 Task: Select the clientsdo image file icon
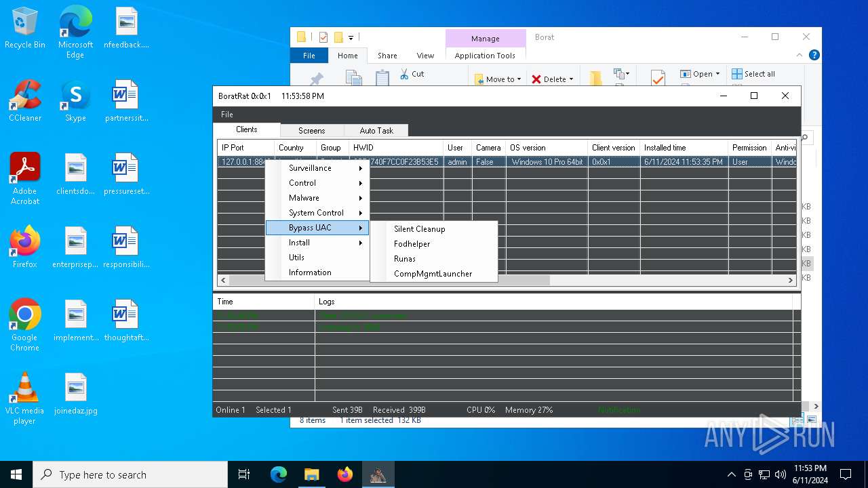point(75,175)
